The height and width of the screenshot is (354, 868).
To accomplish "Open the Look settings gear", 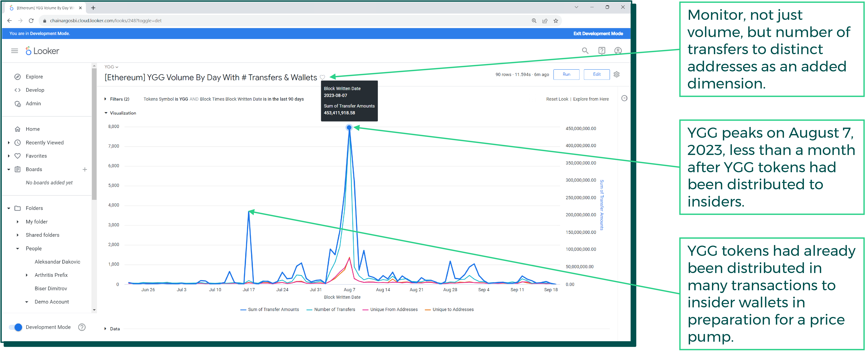I will click(x=616, y=74).
